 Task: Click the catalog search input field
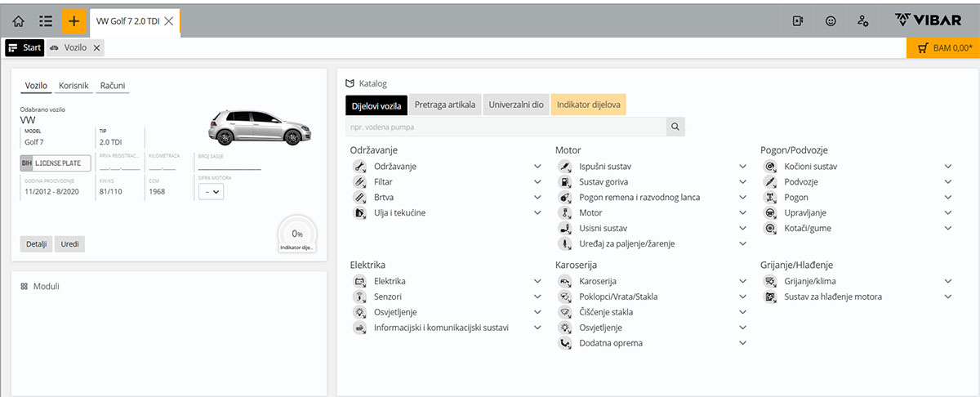[x=506, y=127]
